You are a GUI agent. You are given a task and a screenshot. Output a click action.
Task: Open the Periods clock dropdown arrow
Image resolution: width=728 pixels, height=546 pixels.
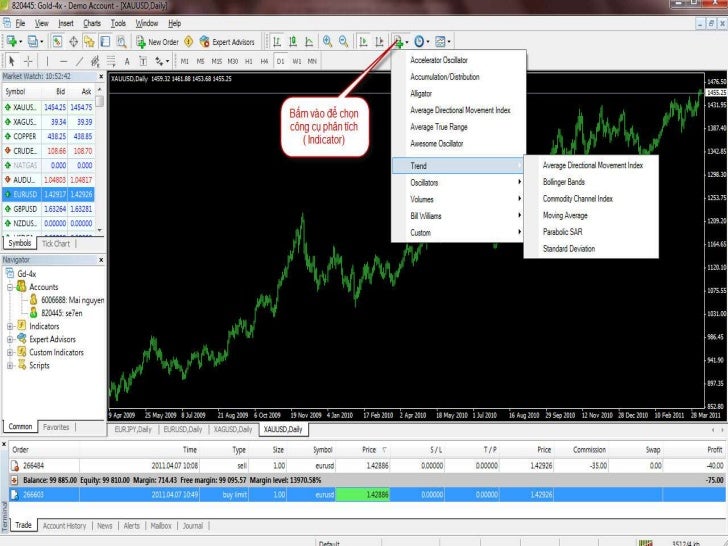pyautogui.click(x=428, y=42)
